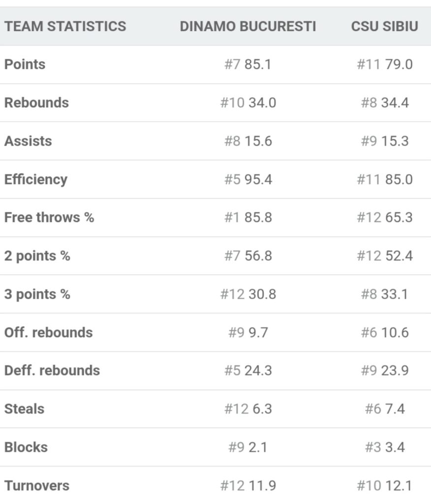The image size is (431, 504).
Task: Click the Efficiency row label
Action: point(35,179)
